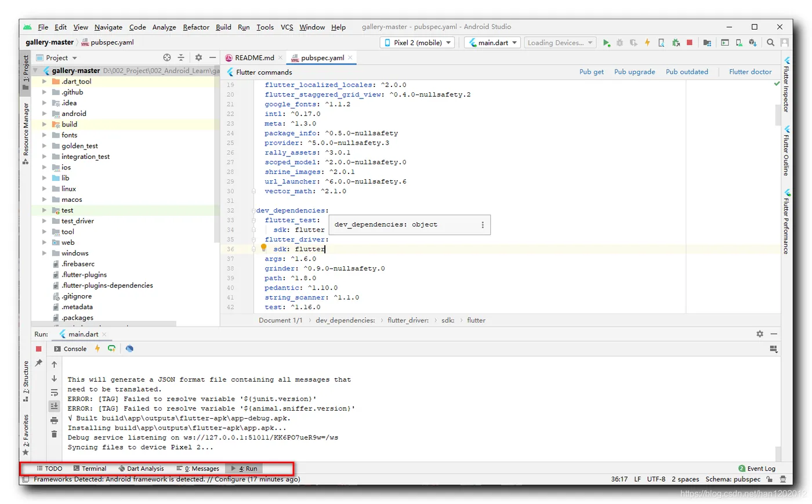
Task: Open the Tools menu
Action: click(265, 27)
